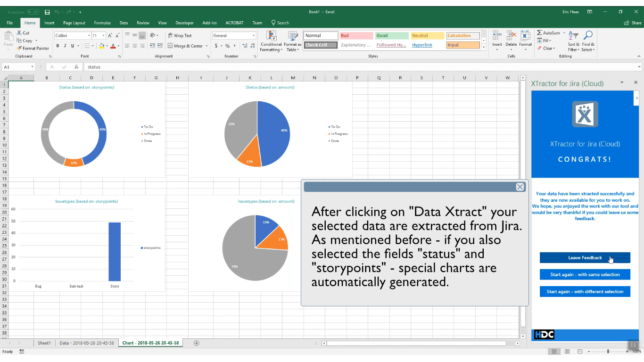Screen dimensions: 644x362
Task: Apply percent style format
Action: tap(227, 46)
